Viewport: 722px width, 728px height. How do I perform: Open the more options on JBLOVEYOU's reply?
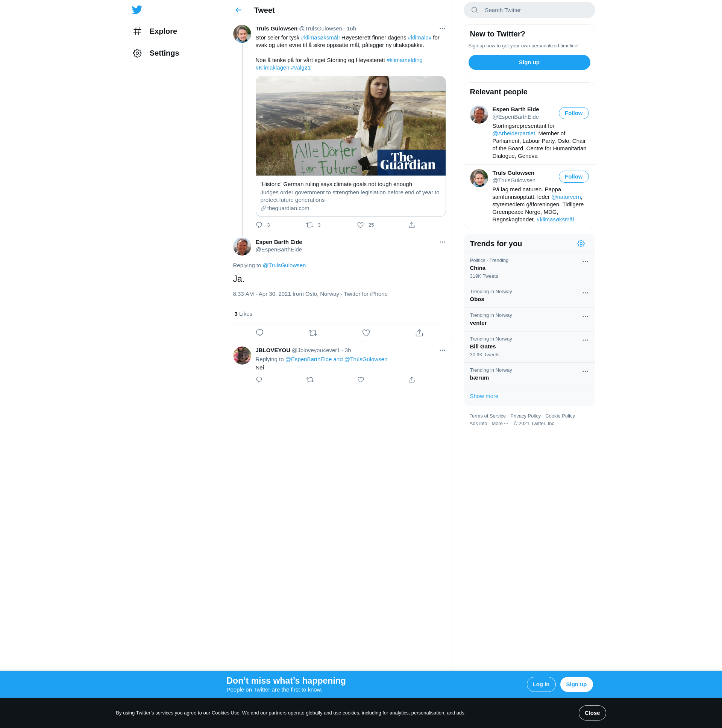click(442, 350)
